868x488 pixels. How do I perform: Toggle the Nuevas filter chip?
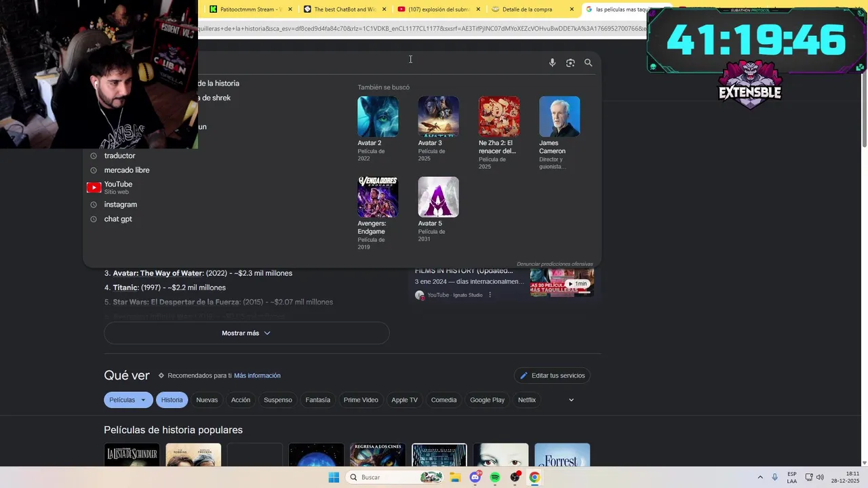207,400
